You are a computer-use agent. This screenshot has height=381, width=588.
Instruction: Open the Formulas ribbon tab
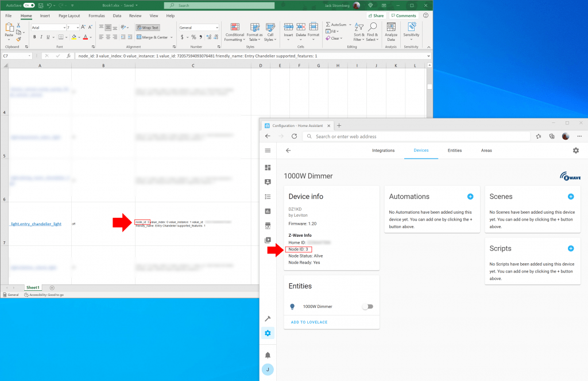(x=95, y=16)
